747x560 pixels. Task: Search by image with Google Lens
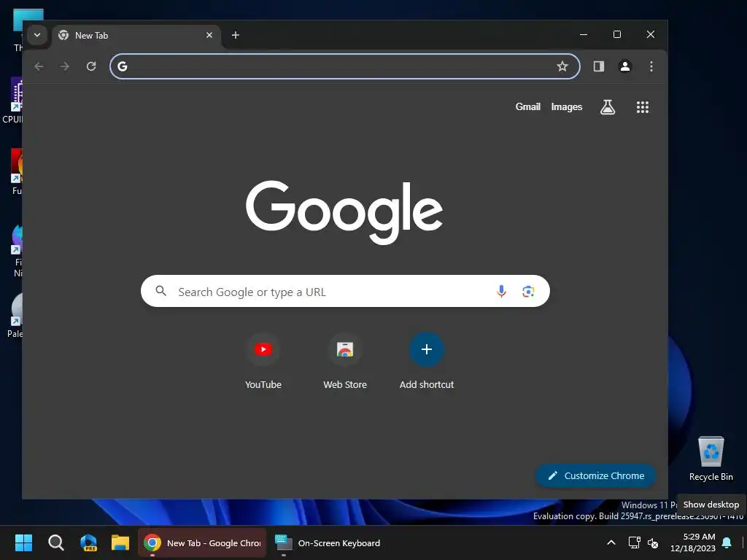(528, 292)
